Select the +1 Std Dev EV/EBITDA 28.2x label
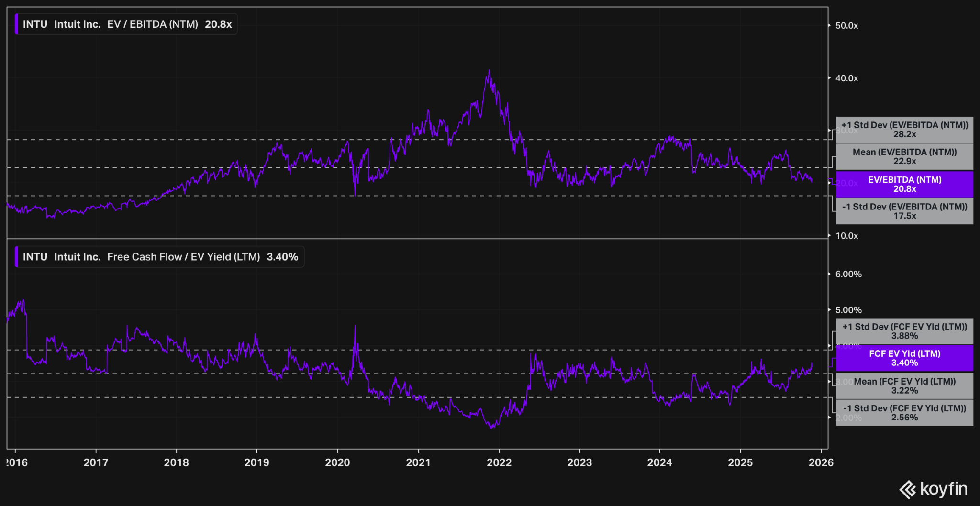Viewport: 980px width, 506px height. pyautogui.click(x=904, y=130)
